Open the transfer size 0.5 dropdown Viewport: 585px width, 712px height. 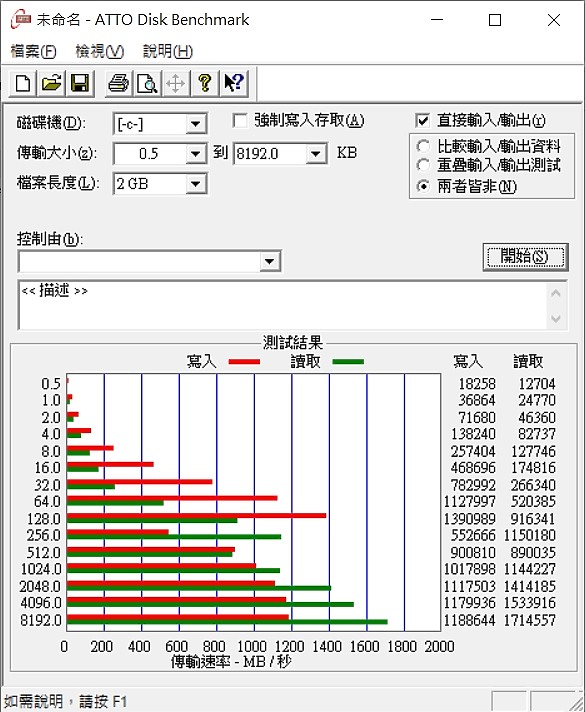click(196, 153)
